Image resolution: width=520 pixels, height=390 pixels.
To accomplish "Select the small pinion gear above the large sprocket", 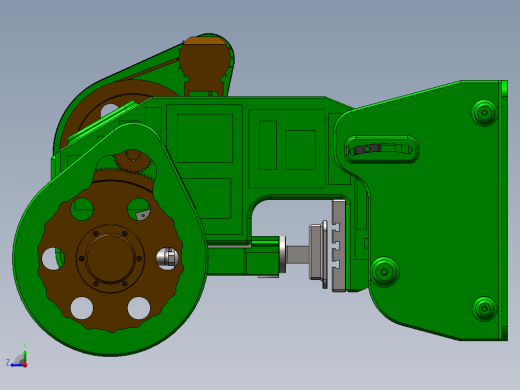I will click(132, 163).
